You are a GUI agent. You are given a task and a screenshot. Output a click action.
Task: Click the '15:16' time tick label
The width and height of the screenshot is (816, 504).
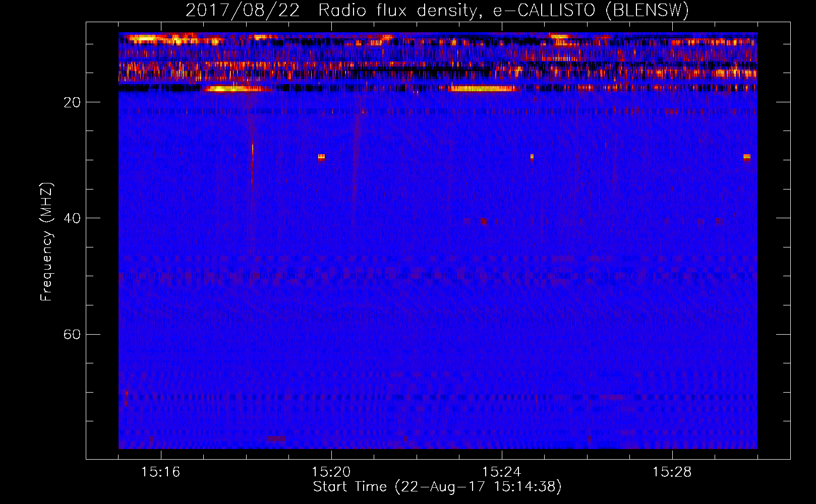click(x=161, y=472)
